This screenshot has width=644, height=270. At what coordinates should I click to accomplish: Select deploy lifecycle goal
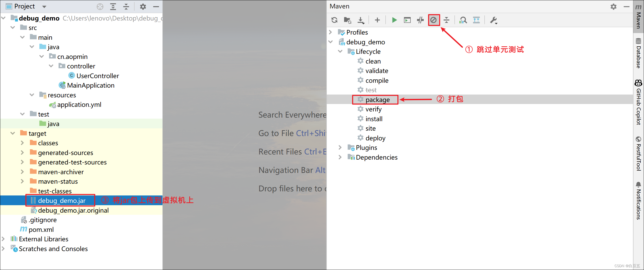(x=375, y=138)
